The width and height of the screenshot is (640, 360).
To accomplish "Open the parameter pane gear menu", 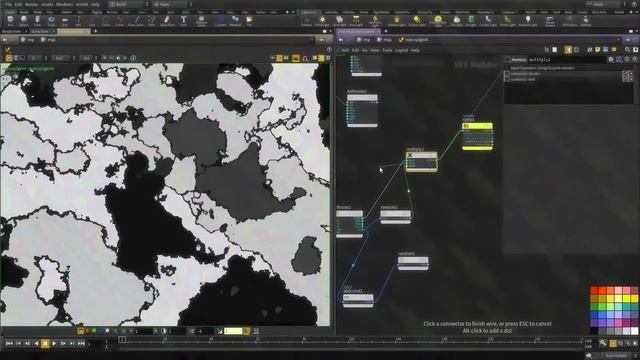I will [x=611, y=60].
